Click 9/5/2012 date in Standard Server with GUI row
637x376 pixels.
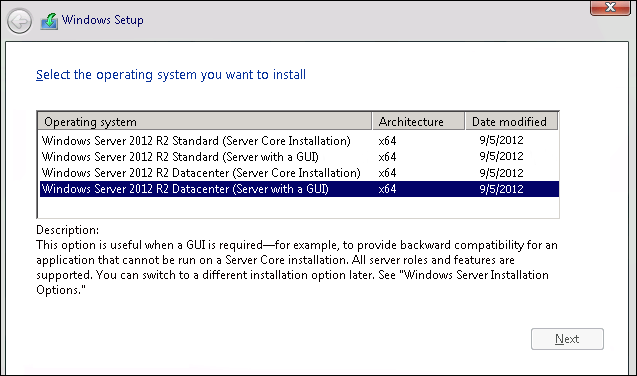pyautogui.click(x=501, y=157)
